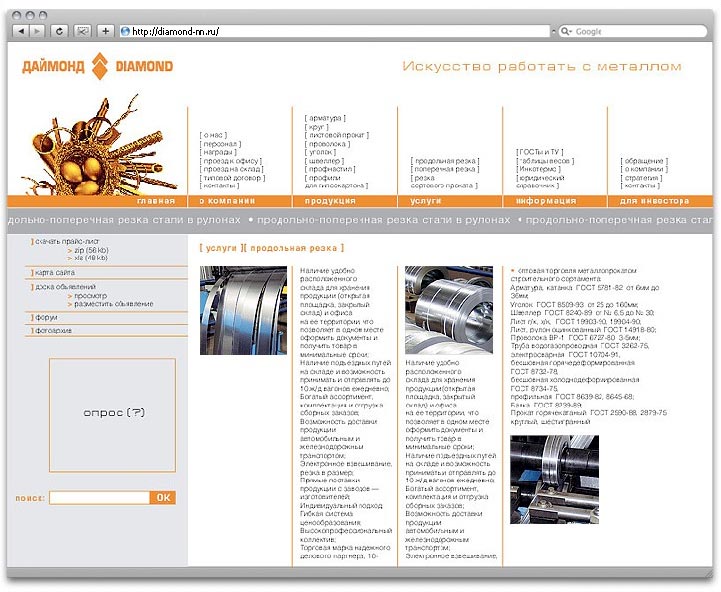Open the персонал link
The image size is (721, 592).
point(220,144)
